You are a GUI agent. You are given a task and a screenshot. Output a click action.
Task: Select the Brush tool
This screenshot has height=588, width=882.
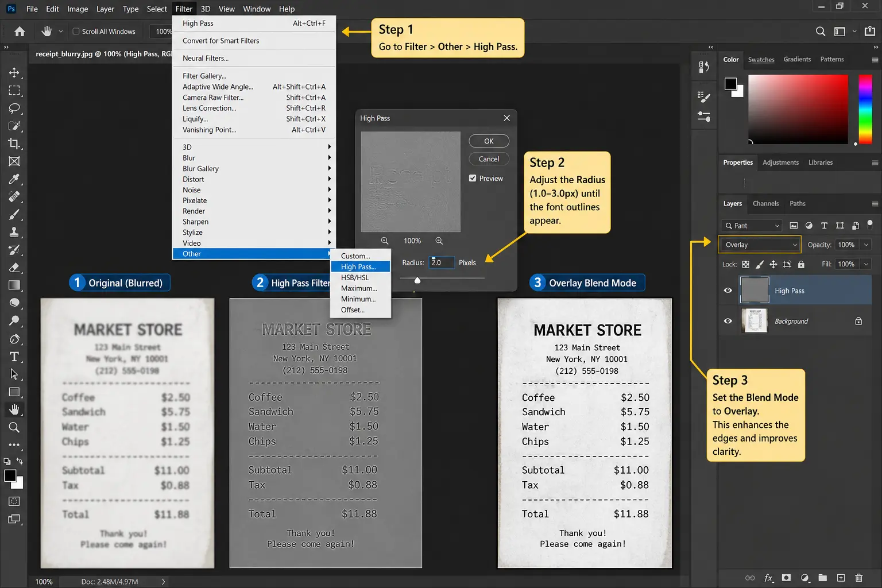(x=14, y=215)
